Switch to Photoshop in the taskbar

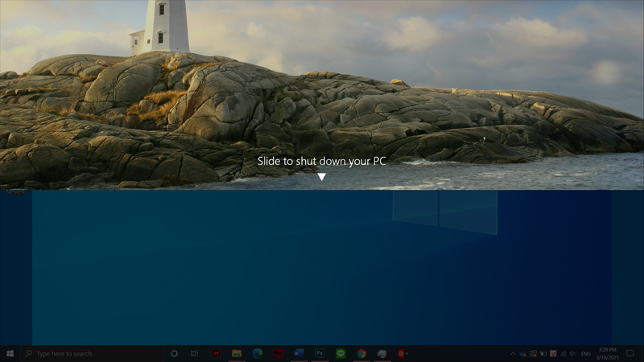320,353
